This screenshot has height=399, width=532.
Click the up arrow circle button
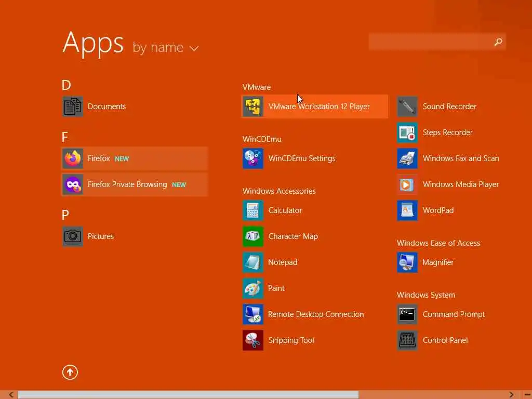coord(70,372)
